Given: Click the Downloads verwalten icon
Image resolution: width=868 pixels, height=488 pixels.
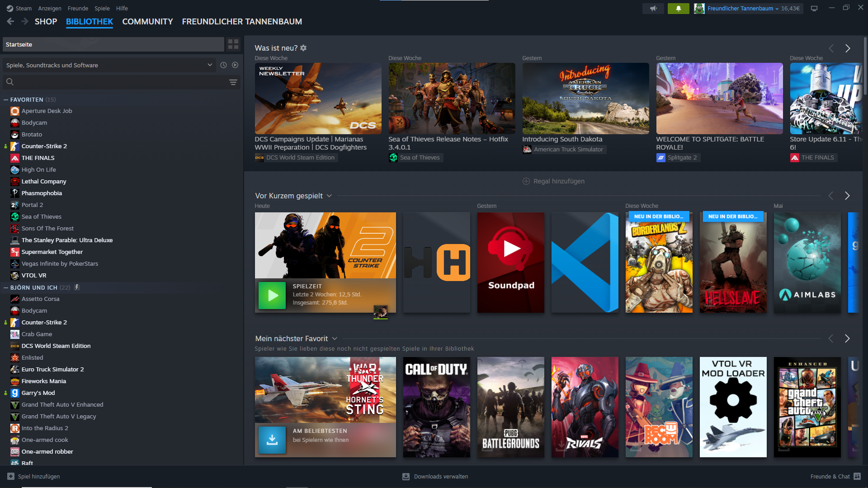Looking at the screenshot, I should [x=406, y=477].
